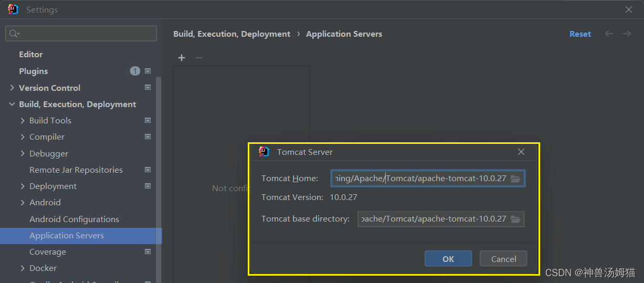Click project-level icon beside Build Tools
The width and height of the screenshot is (644, 283).
pyautogui.click(x=147, y=120)
